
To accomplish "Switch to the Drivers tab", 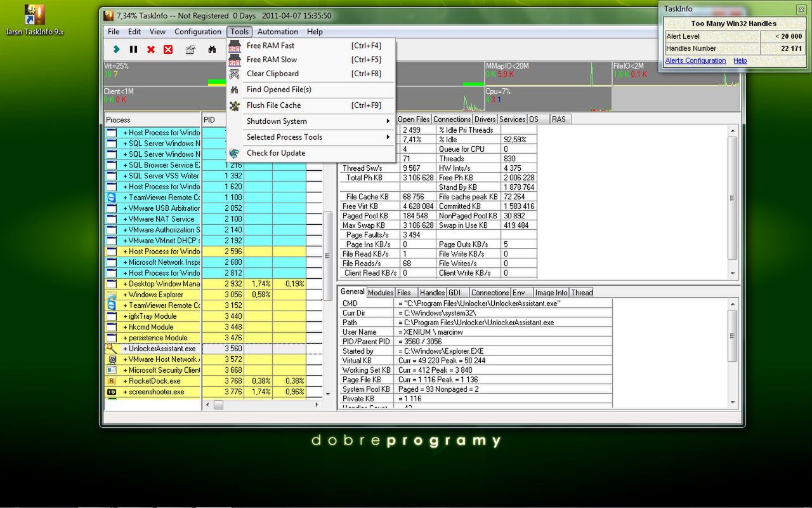I will [485, 119].
